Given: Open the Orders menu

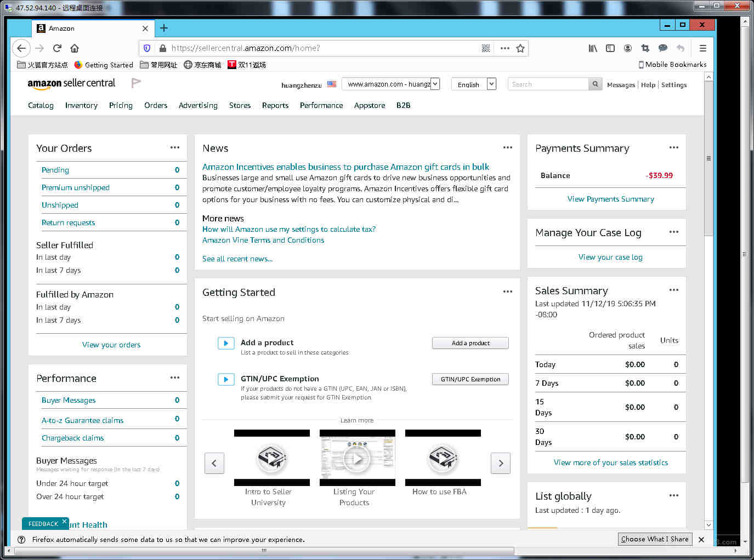Looking at the screenshot, I should click(x=156, y=105).
